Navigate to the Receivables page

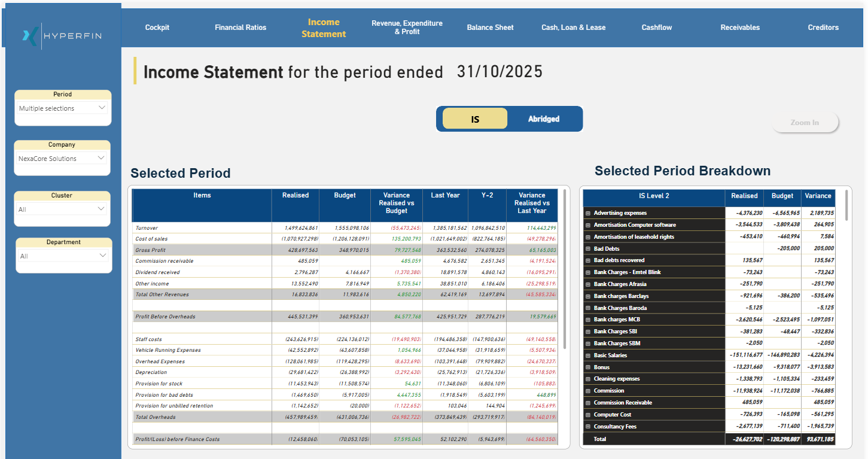click(x=740, y=27)
